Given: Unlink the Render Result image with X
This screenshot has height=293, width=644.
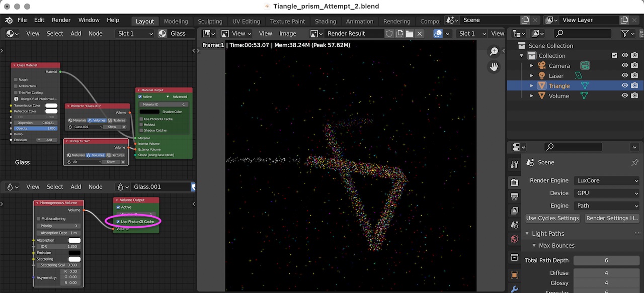Looking at the screenshot, I should click(420, 34).
